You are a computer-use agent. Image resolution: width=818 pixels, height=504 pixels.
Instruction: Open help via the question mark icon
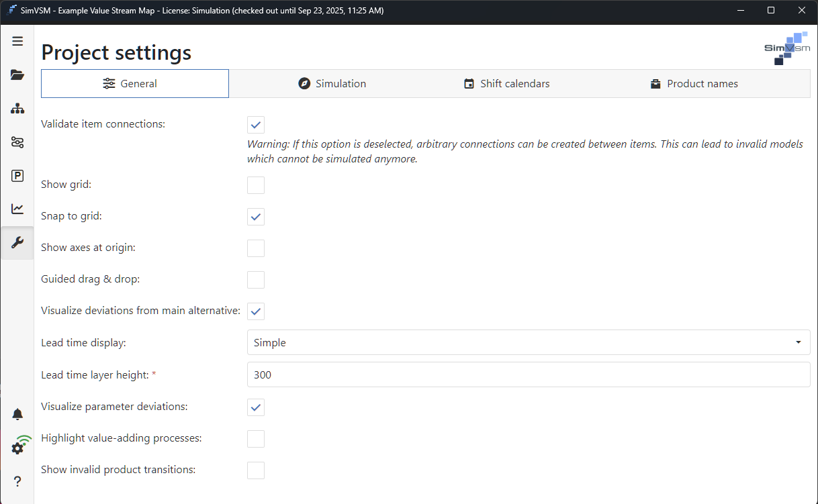pyautogui.click(x=17, y=481)
